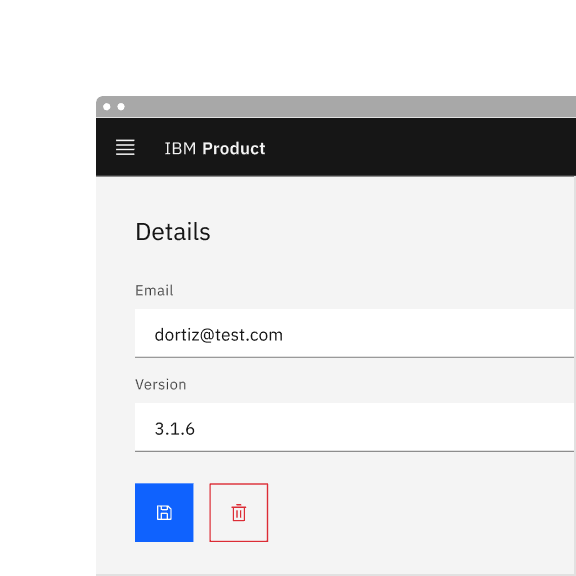
Task: Click empty space right of delete button
Action: pos(419,512)
